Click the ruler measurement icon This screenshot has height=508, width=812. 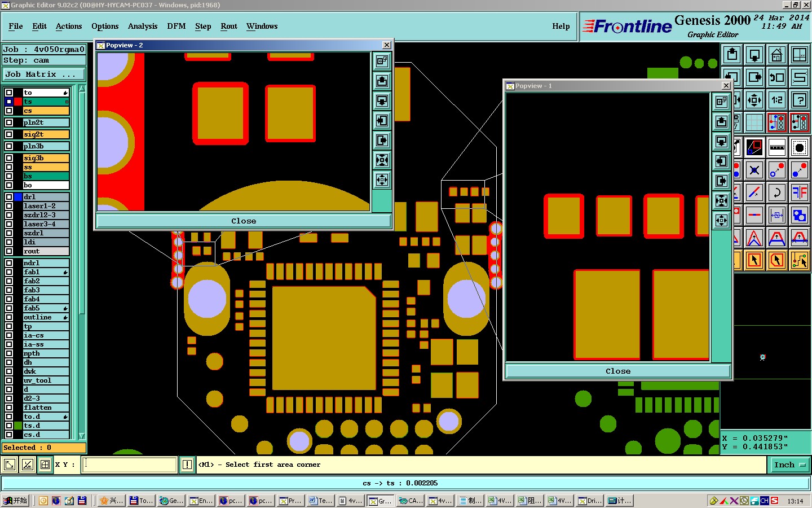(777, 147)
